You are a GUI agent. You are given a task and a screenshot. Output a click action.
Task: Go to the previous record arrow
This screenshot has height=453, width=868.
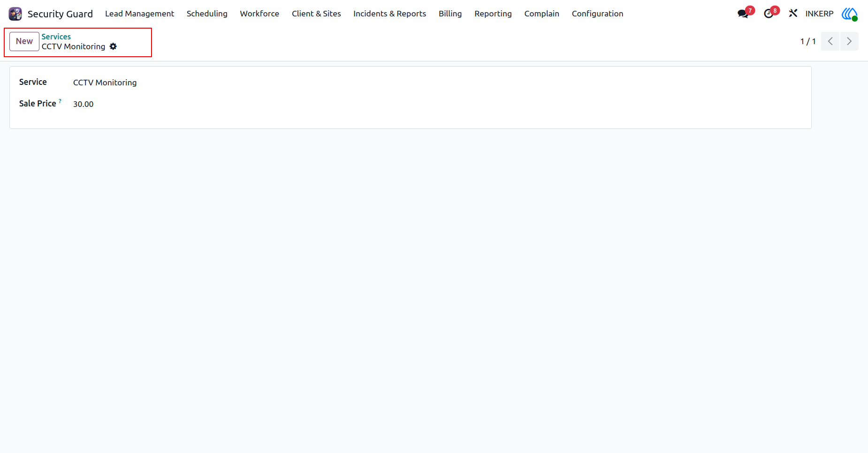[830, 41]
